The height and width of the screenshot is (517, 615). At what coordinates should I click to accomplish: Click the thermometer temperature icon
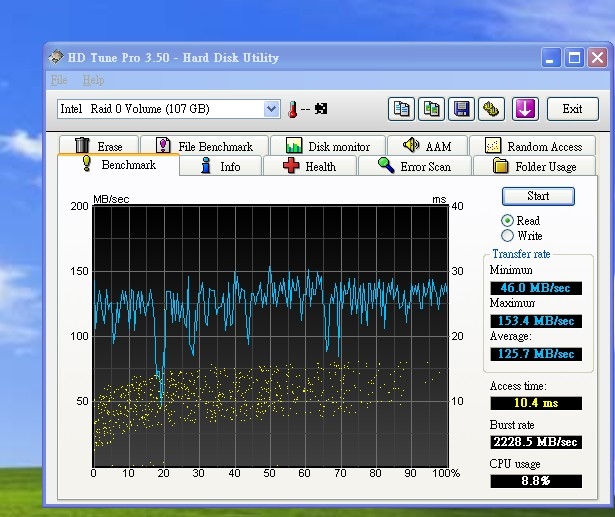point(294,109)
